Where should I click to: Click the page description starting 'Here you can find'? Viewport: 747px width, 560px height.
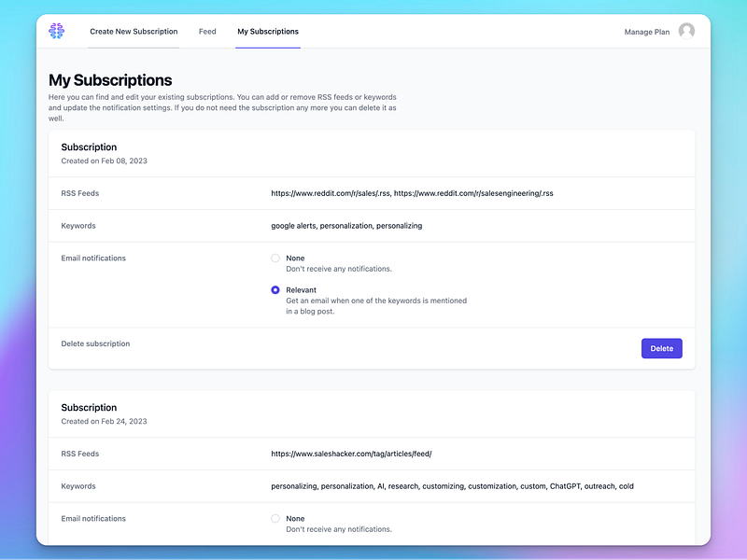coord(222,107)
